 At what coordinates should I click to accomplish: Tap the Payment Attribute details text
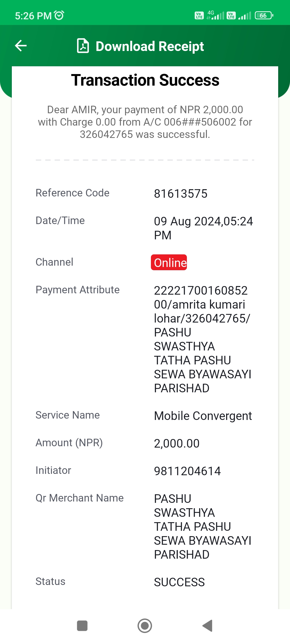click(x=202, y=339)
